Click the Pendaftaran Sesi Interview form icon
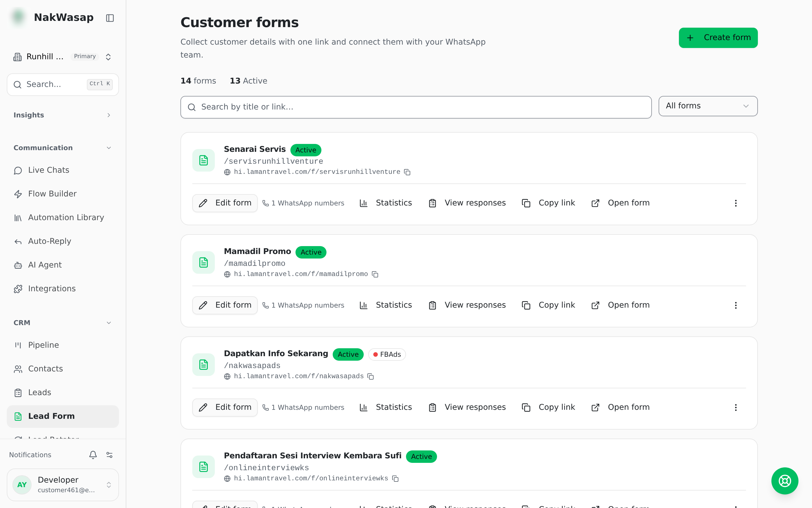The width and height of the screenshot is (812, 508). coord(203,467)
